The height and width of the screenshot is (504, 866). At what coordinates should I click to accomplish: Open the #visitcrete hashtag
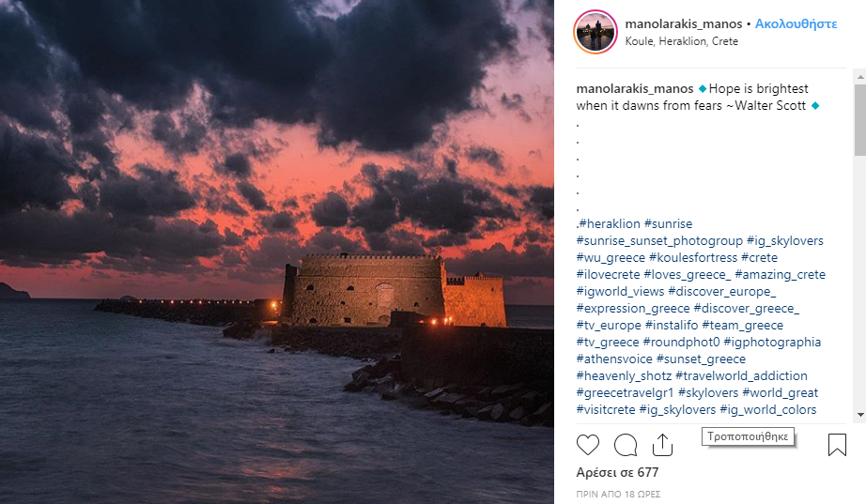pos(606,409)
